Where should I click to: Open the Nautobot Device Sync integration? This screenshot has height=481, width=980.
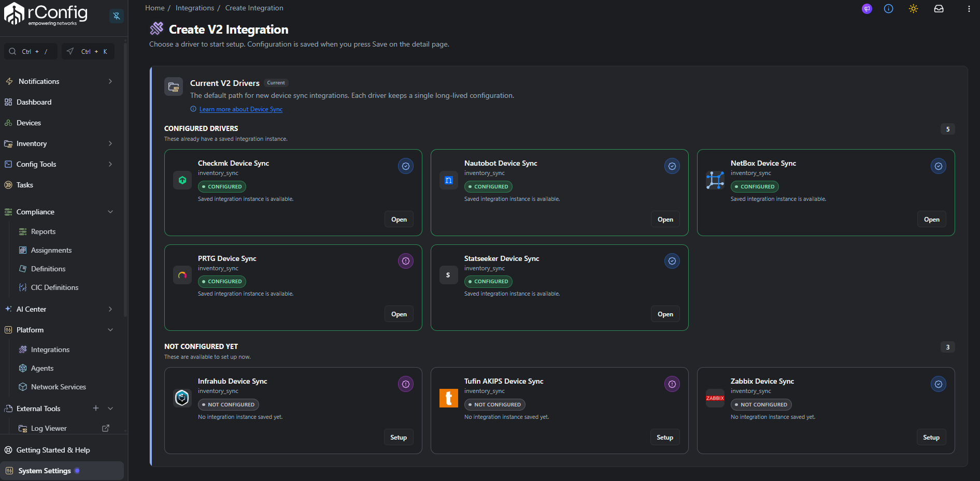(x=665, y=220)
